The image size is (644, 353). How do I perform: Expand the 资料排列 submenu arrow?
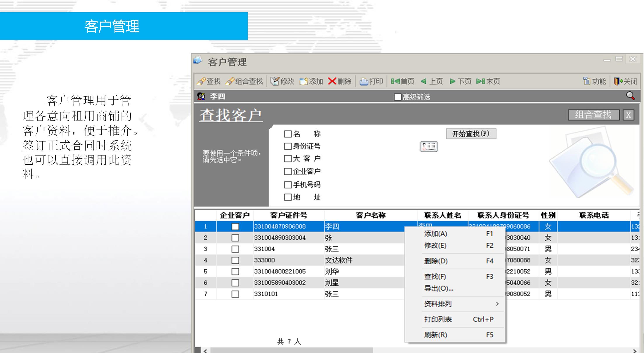[x=497, y=304]
